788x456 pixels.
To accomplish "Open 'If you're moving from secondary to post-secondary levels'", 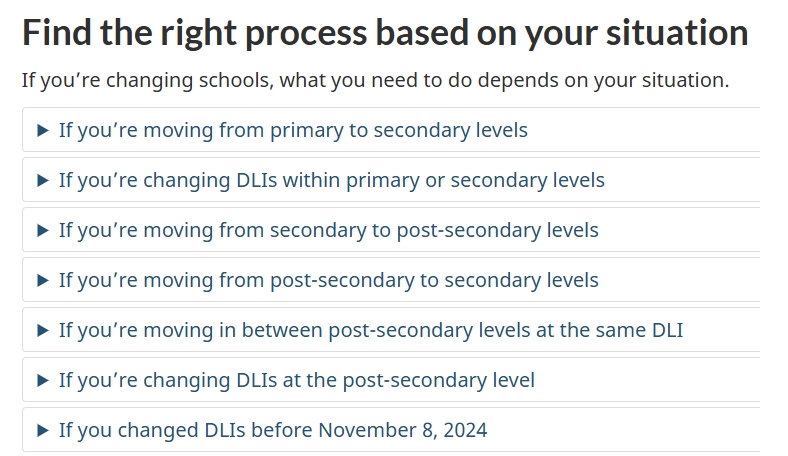I will (328, 230).
